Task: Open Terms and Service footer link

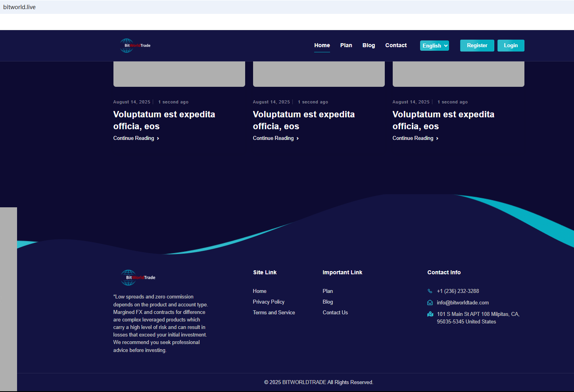Action: (x=274, y=313)
